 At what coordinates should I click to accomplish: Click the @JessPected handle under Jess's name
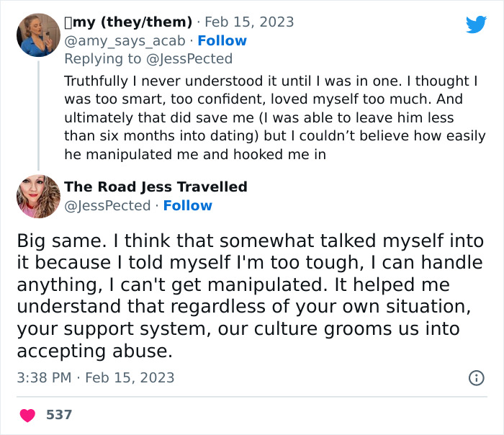(108, 206)
